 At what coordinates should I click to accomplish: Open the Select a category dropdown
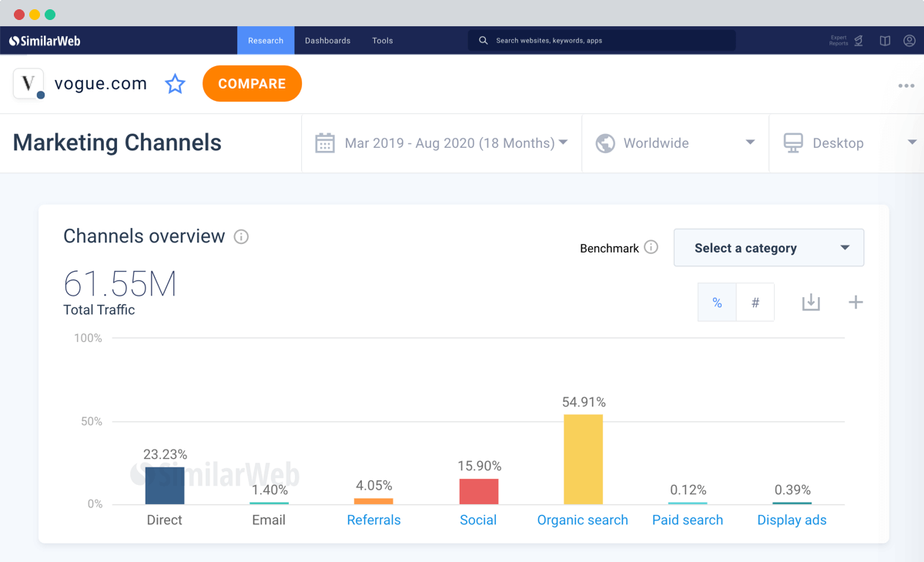[x=768, y=248]
